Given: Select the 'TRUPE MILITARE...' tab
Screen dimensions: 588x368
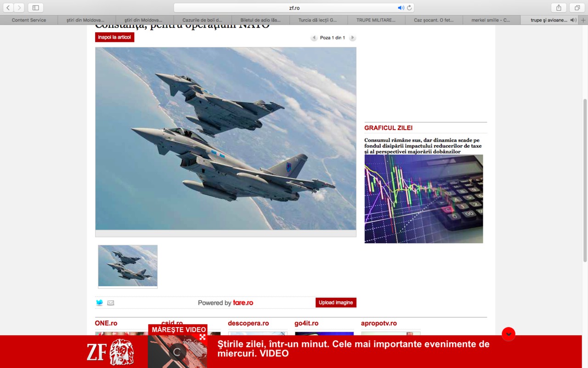Looking at the screenshot, I should 376,20.
